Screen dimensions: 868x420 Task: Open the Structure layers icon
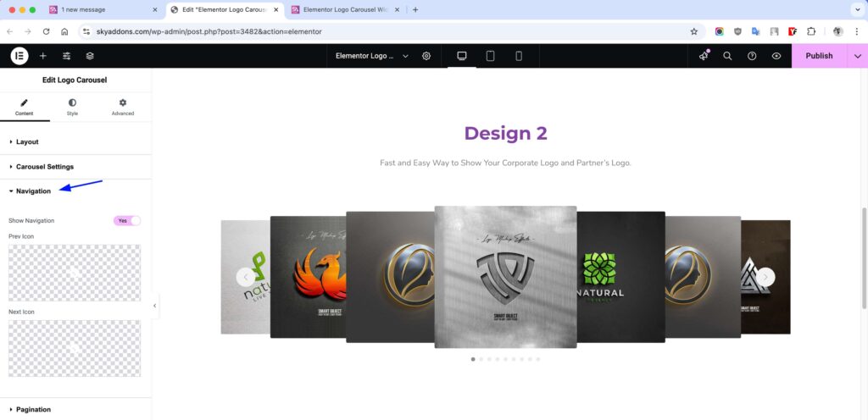coord(90,56)
